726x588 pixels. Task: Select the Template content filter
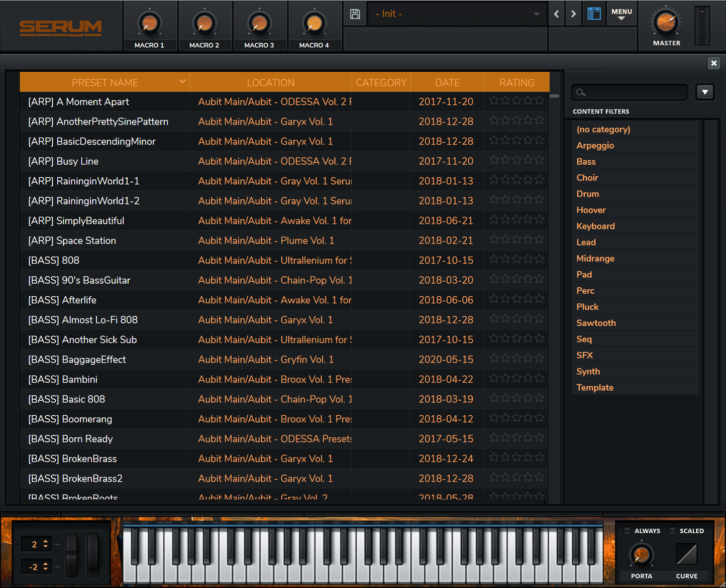(x=636, y=387)
